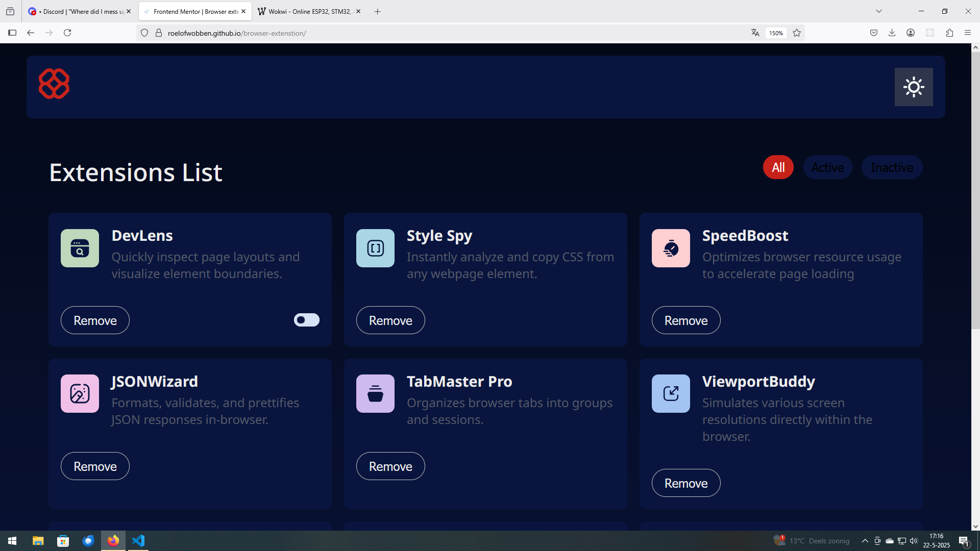Click the Style Spy extension icon

coord(375,248)
